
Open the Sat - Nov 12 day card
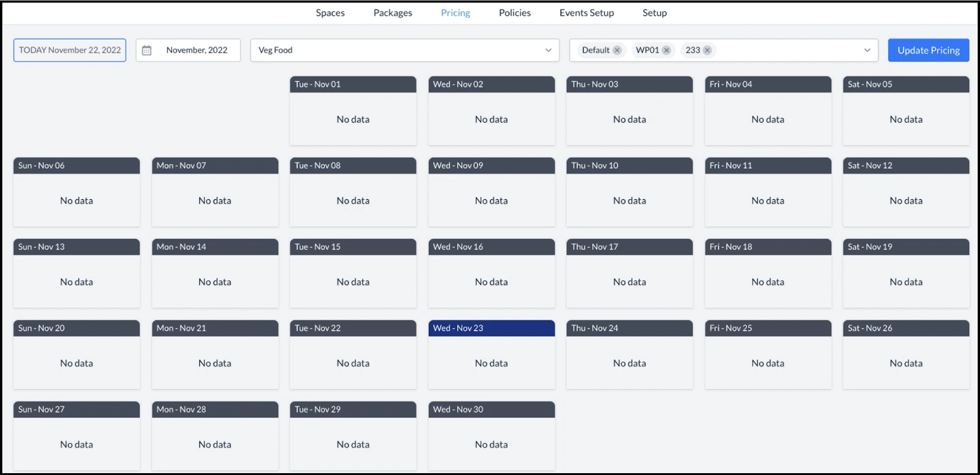coord(905,192)
